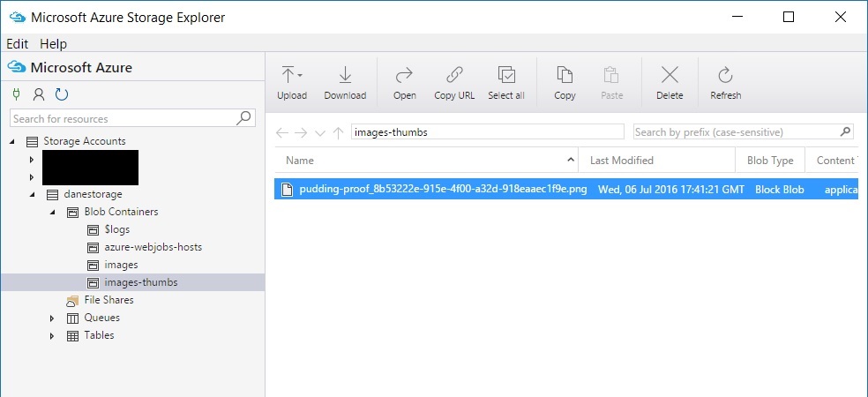The height and width of the screenshot is (397, 868).
Task: Open the Upload dropdown arrow
Action: point(300,75)
